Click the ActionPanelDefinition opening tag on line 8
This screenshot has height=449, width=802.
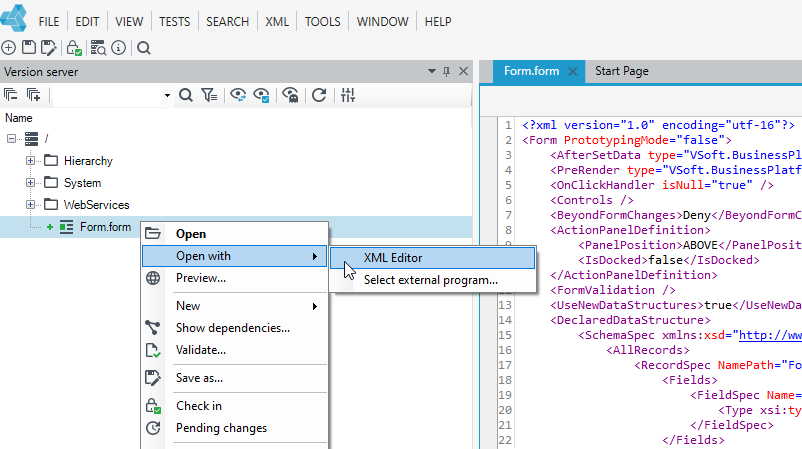coord(630,230)
